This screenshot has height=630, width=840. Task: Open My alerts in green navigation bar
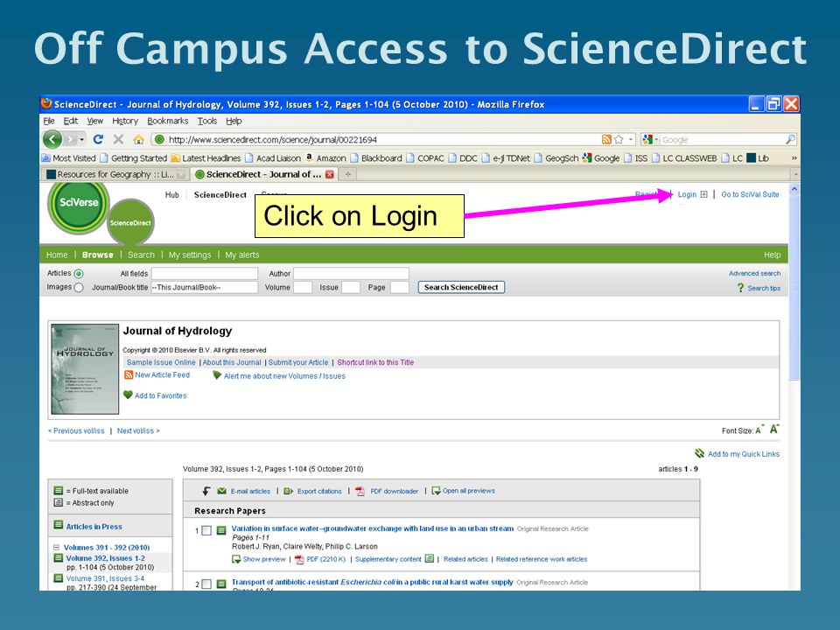(241, 255)
